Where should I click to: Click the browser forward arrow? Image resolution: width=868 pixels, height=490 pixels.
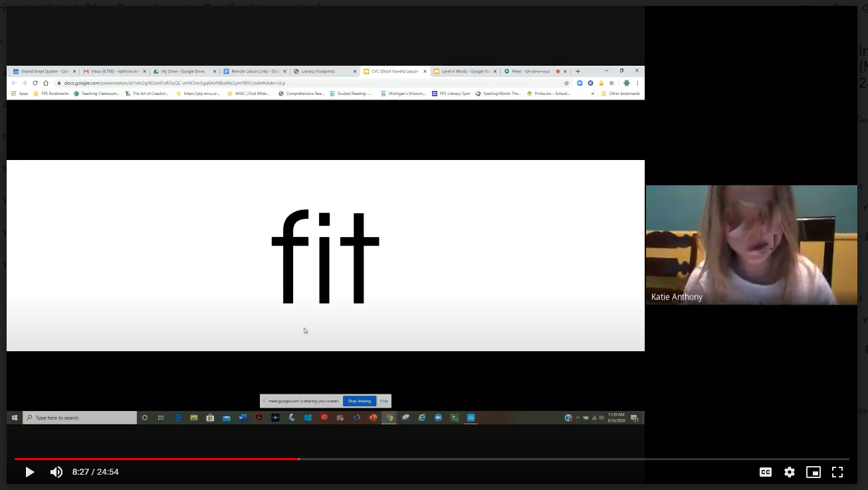tap(25, 83)
